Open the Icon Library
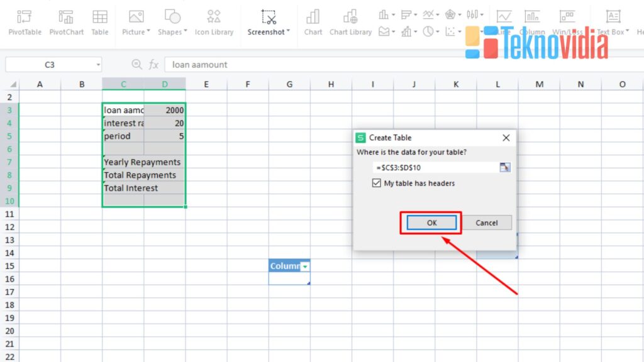Image resolution: width=644 pixels, height=362 pixels. (x=214, y=22)
